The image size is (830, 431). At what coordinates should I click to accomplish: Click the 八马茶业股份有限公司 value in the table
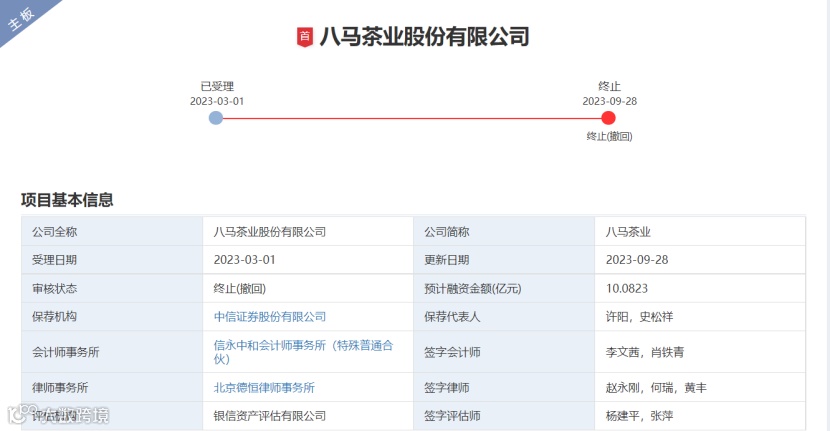click(269, 232)
